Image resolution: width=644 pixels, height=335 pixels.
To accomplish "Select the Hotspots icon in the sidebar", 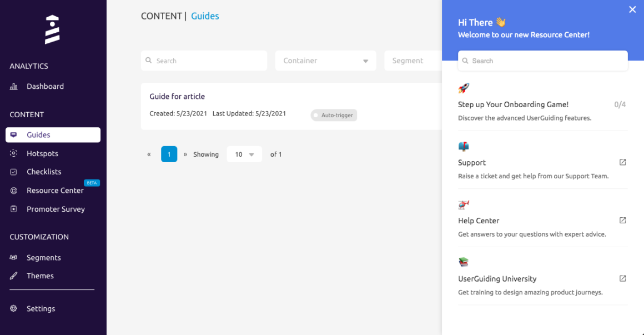I will [x=15, y=153].
